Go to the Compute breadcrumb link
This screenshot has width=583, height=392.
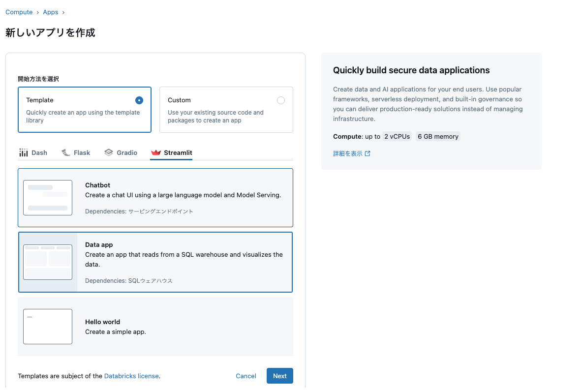tap(19, 12)
